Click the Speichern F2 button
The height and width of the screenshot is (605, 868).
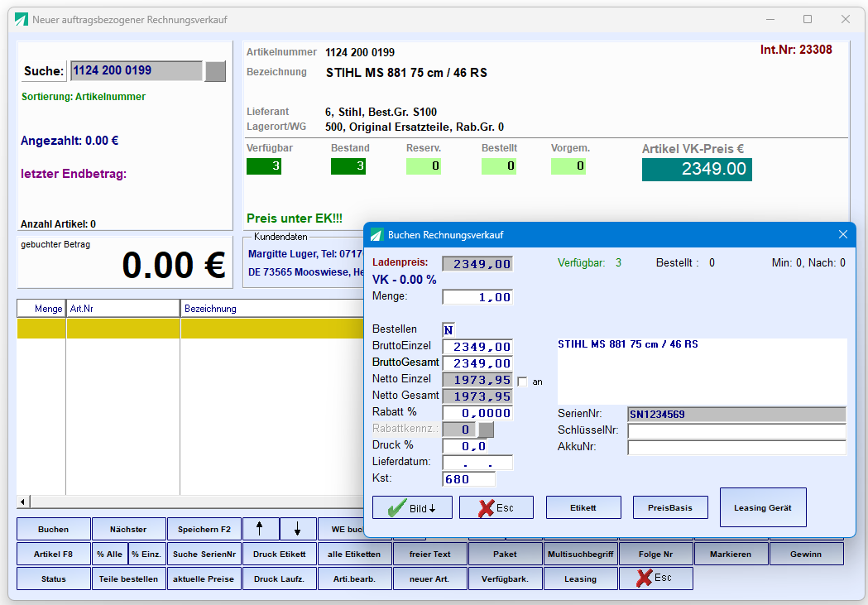click(204, 529)
